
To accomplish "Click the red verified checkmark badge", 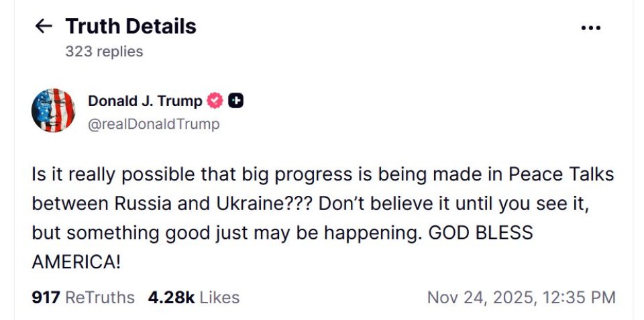I will pyautogui.click(x=215, y=101).
